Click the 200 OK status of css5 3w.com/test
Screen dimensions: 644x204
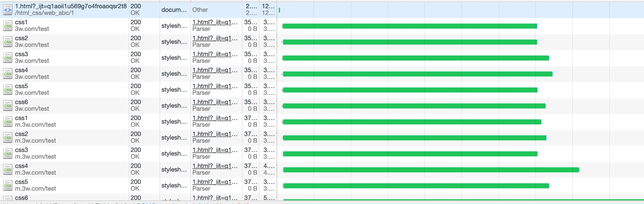coord(136,89)
